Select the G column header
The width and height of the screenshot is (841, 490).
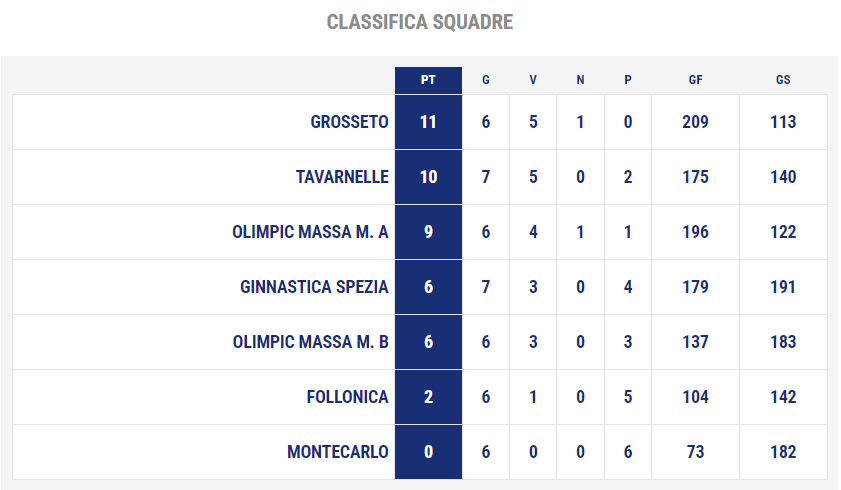pyautogui.click(x=485, y=80)
